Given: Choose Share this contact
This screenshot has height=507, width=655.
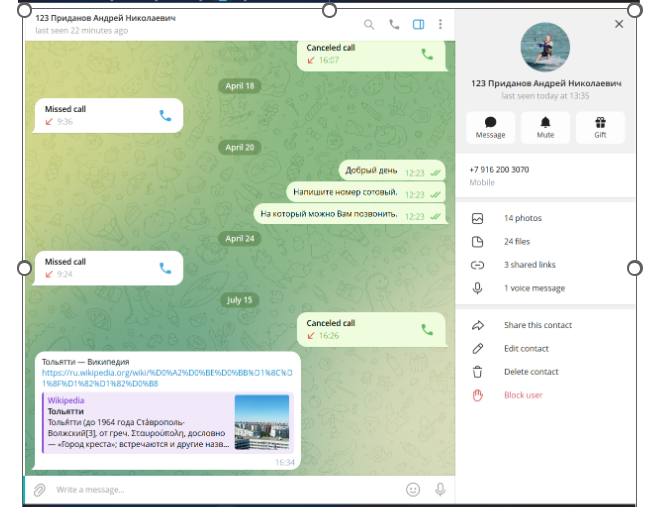Looking at the screenshot, I should pos(538,325).
